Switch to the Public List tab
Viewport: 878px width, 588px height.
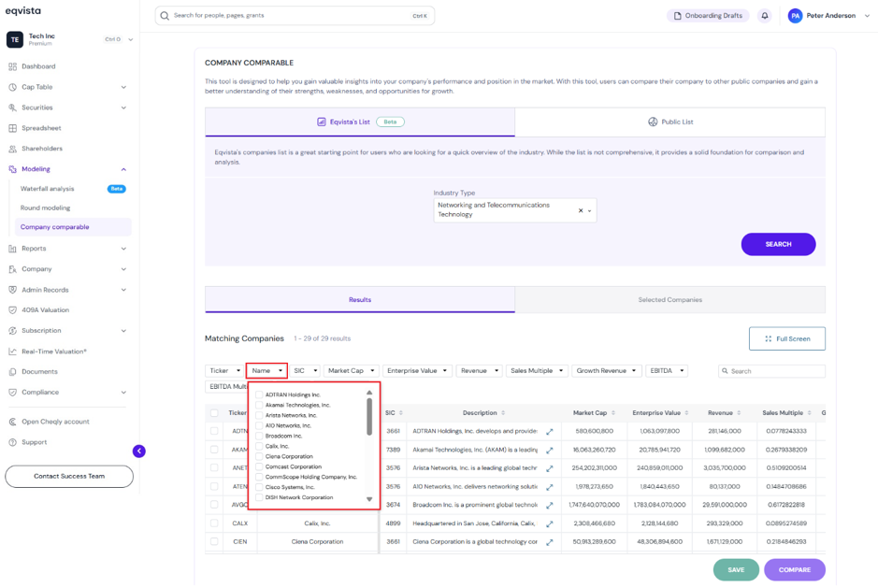[669, 122]
